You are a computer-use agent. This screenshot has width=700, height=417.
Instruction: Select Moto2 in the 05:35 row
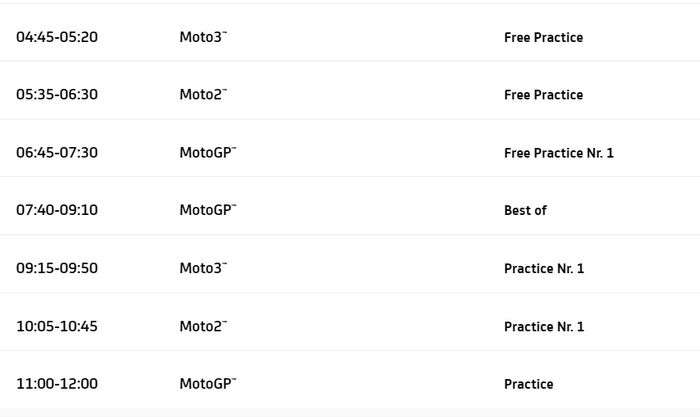tap(203, 95)
